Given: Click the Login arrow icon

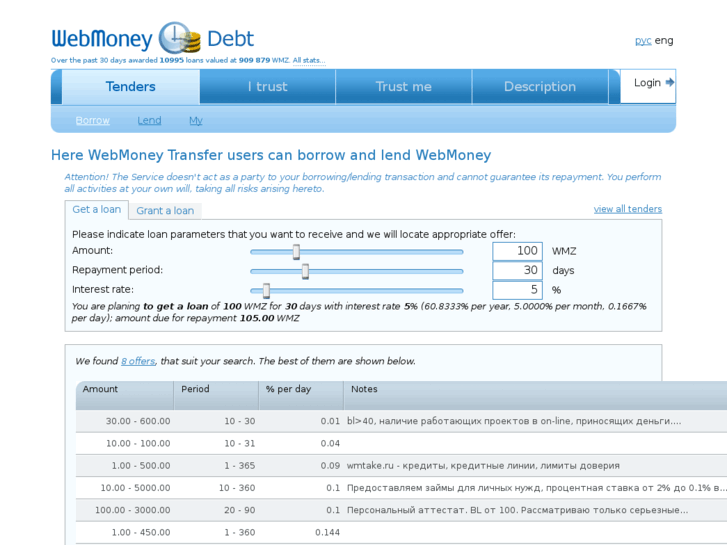Looking at the screenshot, I should pyautogui.click(x=670, y=83).
